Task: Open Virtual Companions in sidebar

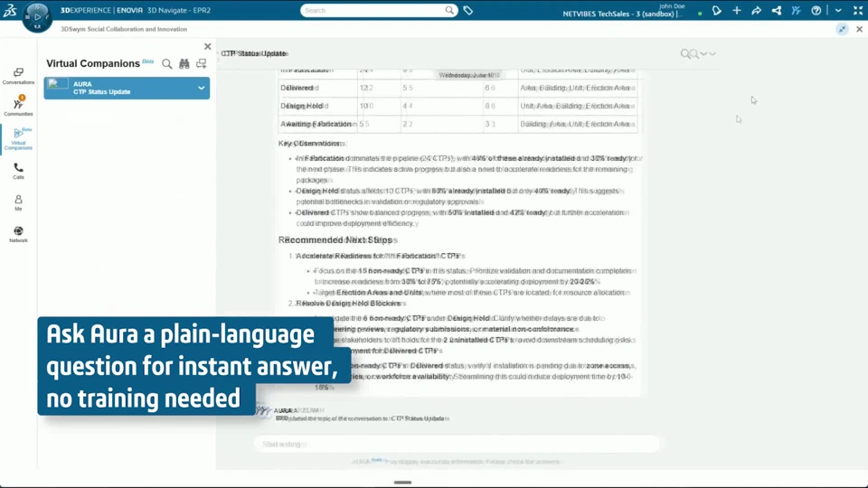Action: pos(18,139)
